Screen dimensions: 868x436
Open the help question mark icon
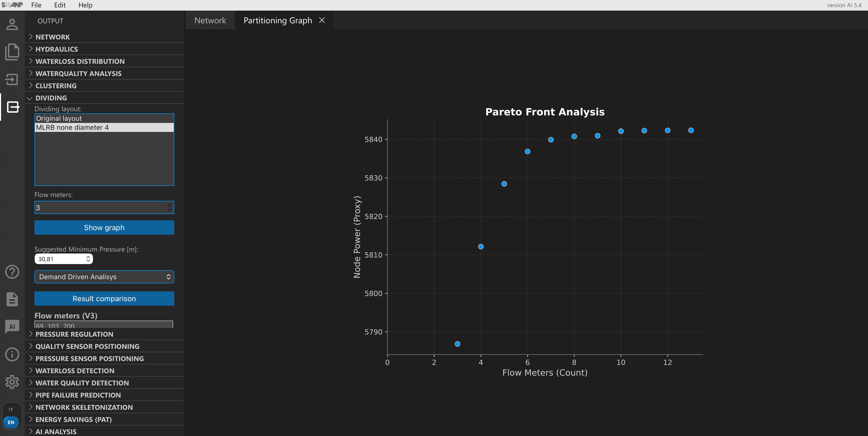coord(12,272)
